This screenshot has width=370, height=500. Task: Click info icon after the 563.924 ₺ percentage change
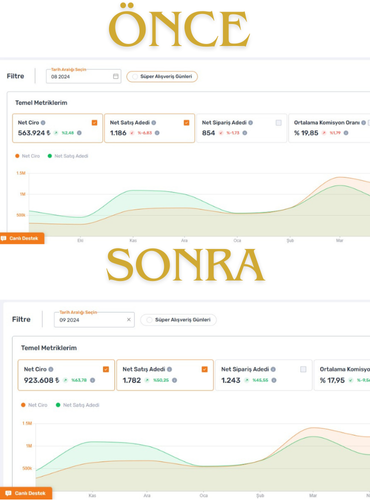79,133
